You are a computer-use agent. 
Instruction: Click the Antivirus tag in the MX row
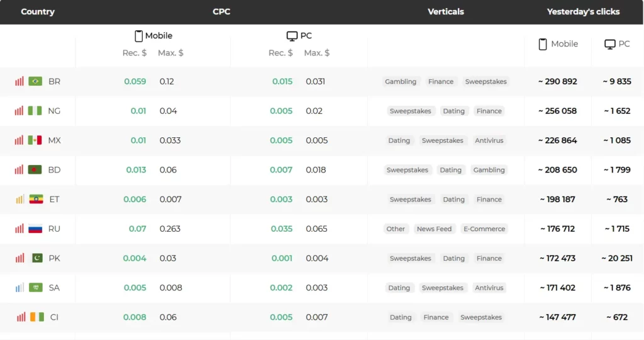489,140
